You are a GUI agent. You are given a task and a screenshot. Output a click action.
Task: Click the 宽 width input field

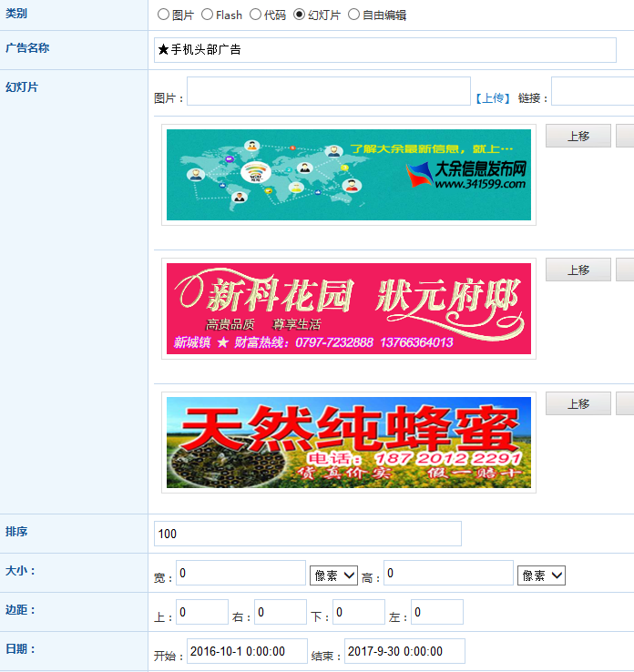[240, 573]
